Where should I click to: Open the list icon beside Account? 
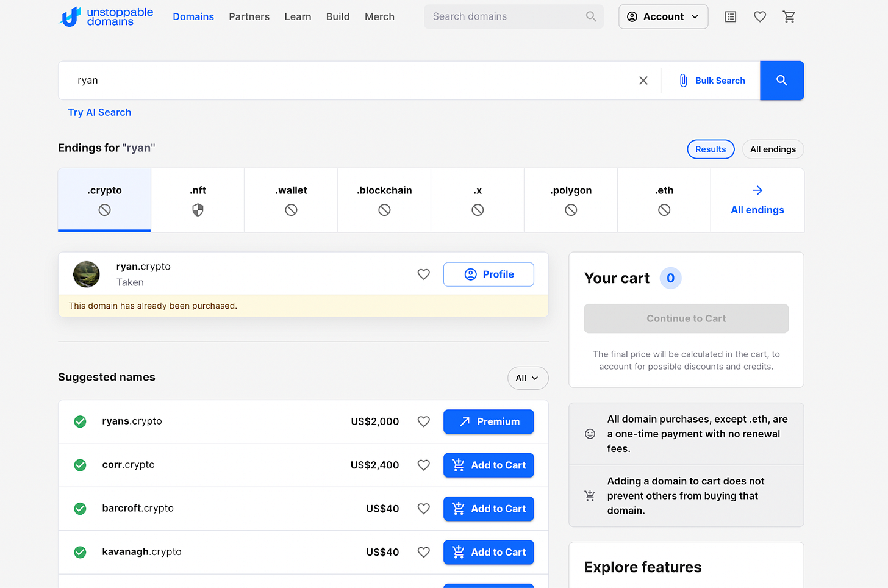[x=731, y=16]
